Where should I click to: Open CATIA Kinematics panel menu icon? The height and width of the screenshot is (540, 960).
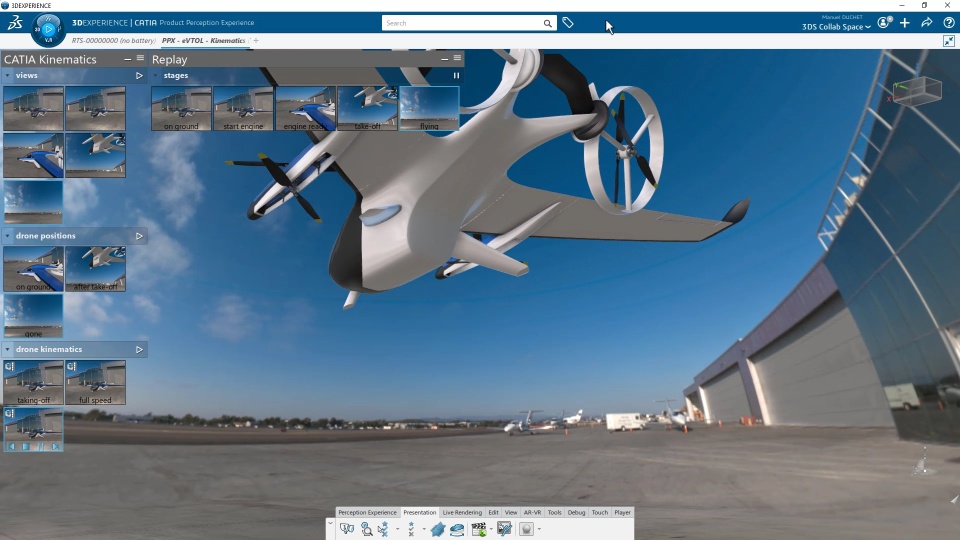coord(140,58)
